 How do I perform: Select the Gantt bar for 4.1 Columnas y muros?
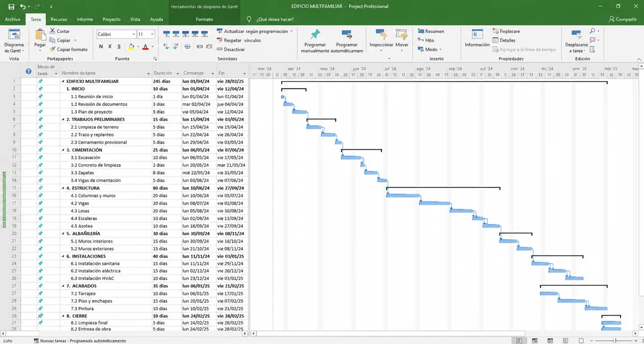point(403,196)
